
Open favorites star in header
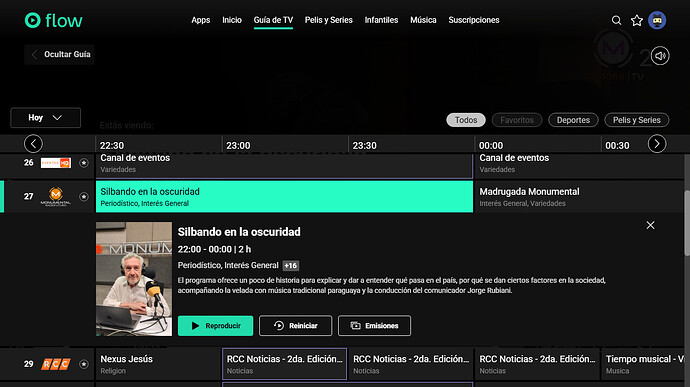click(637, 20)
